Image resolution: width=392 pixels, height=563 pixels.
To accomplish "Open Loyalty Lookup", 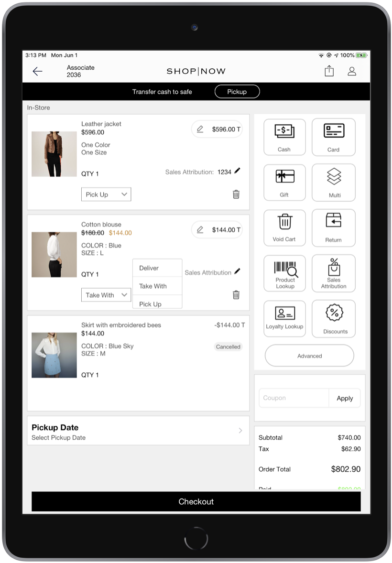I will pos(284,318).
